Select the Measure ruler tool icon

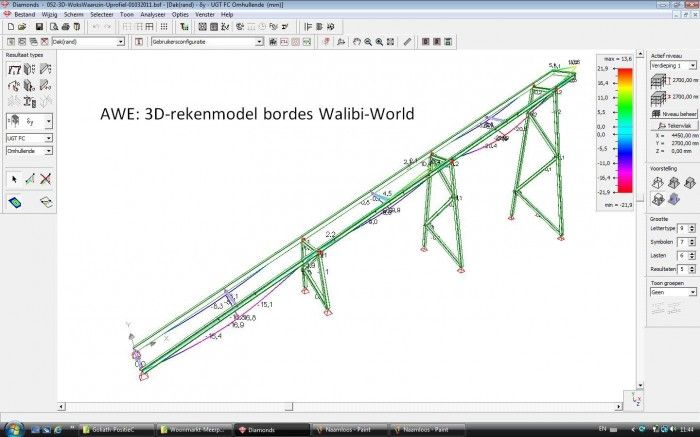pyautogui.click(x=407, y=42)
